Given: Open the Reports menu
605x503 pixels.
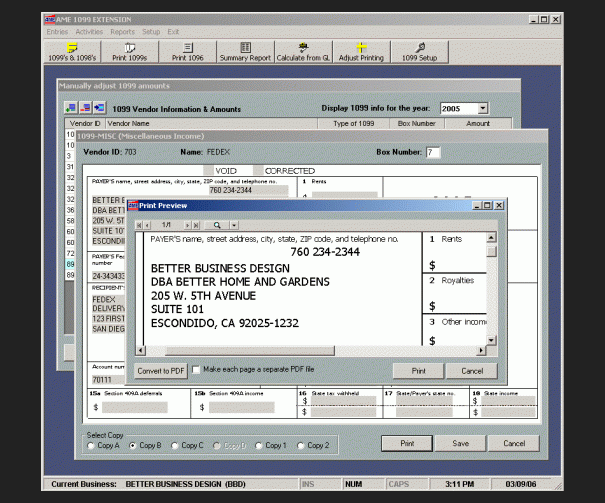Looking at the screenshot, I should point(122,32).
